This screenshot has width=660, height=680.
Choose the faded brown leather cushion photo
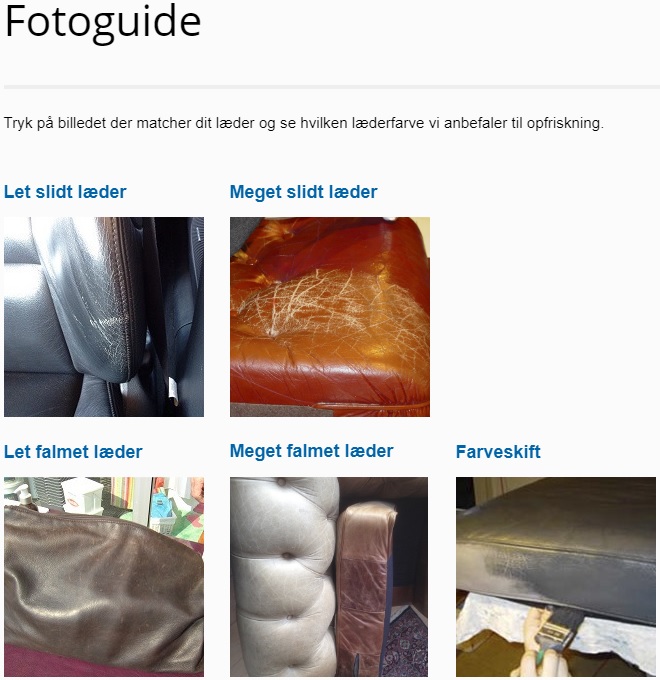click(x=104, y=577)
